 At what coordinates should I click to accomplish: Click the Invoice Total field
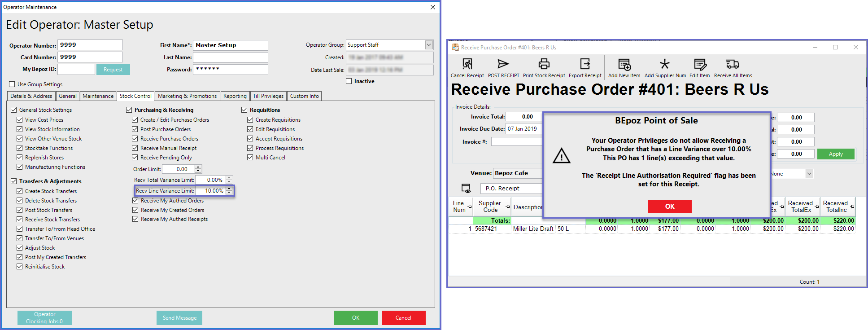pyautogui.click(x=524, y=117)
